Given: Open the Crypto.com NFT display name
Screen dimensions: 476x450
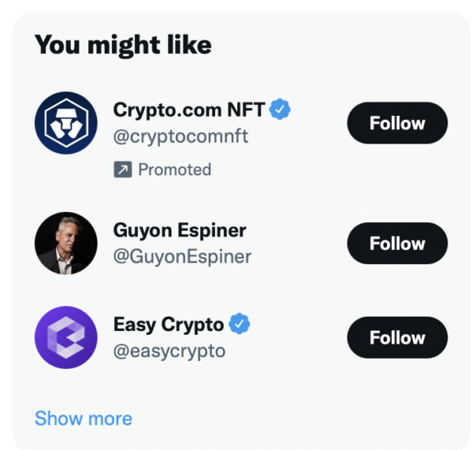Looking at the screenshot, I should tap(189, 110).
